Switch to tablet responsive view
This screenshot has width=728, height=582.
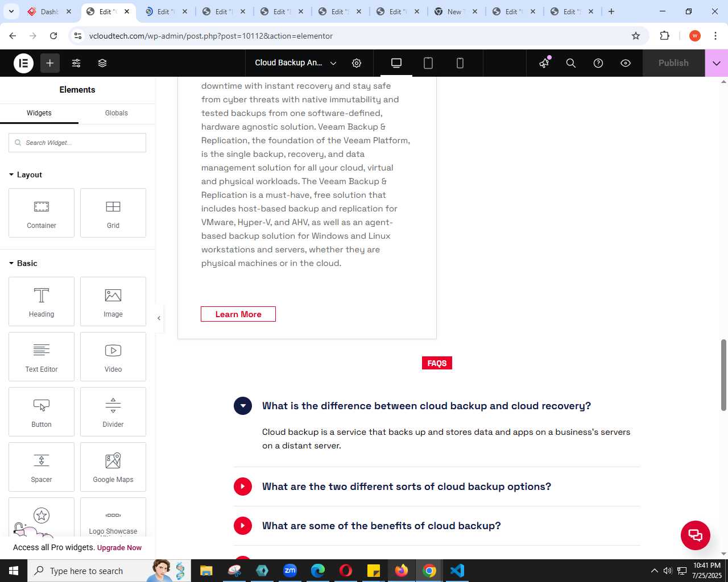click(x=428, y=63)
